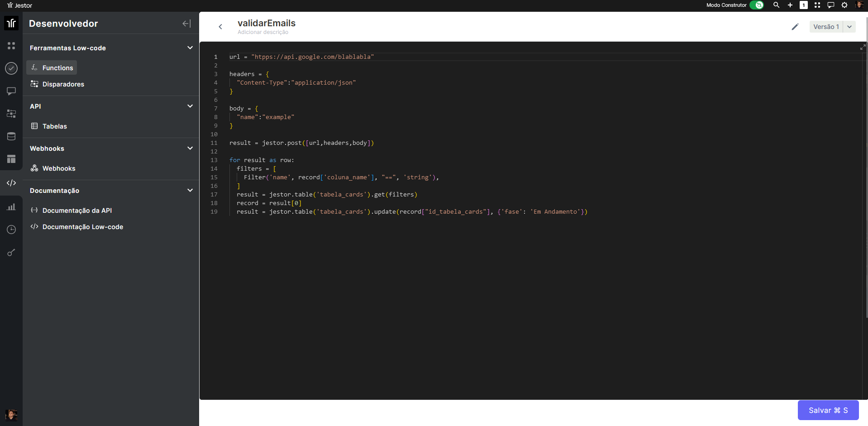
Task: Open the user avatar at the rail bottom
Action: [x=11, y=415]
